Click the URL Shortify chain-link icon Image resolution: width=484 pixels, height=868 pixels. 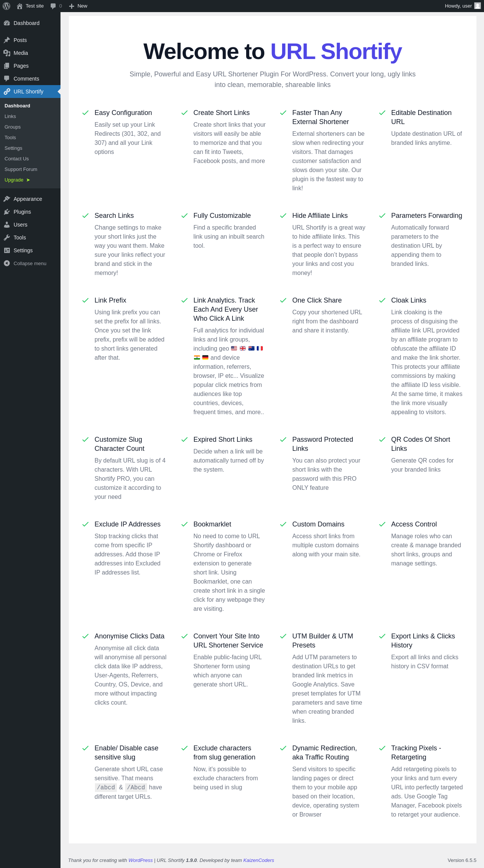(7, 92)
